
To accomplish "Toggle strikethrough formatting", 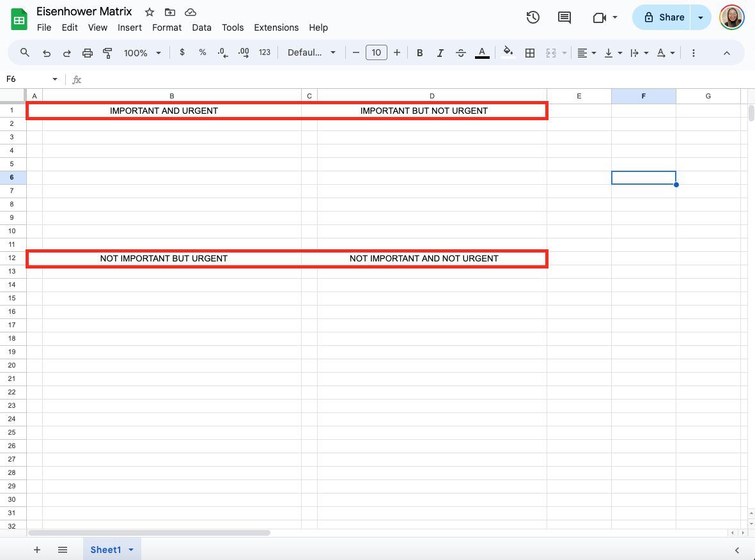I will (x=460, y=53).
